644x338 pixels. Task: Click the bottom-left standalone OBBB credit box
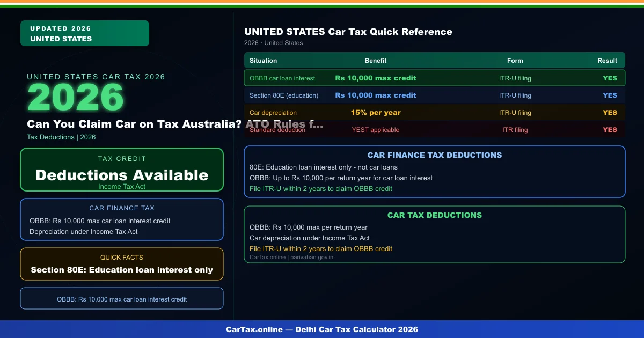(x=122, y=298)
